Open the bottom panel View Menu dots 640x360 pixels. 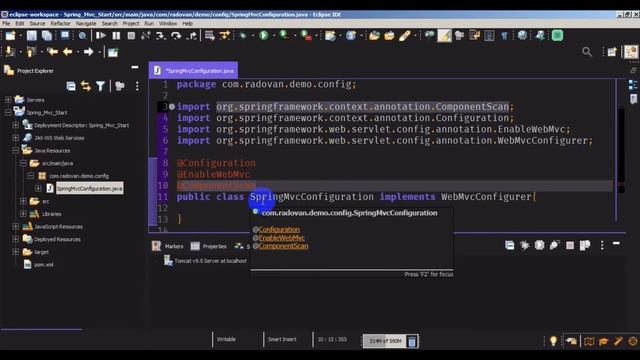tap(602, 245)
